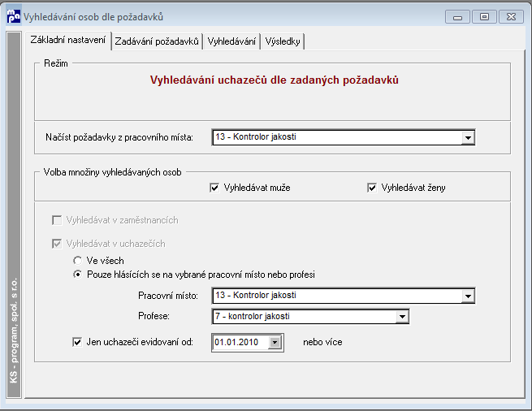Expand the Načíst požadavky z pracovního místa dropdown arrow
The width and height of the screenshot is (532, 411).
[x=468, y=137]
